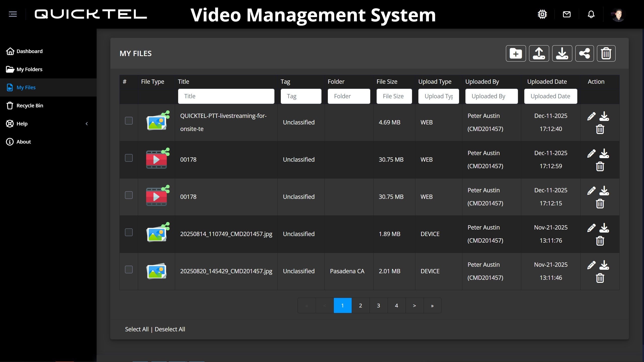This screenshot has height=362, width=644.
Task: Go to My Folders in the sidebar
Action: click(29, 69)
